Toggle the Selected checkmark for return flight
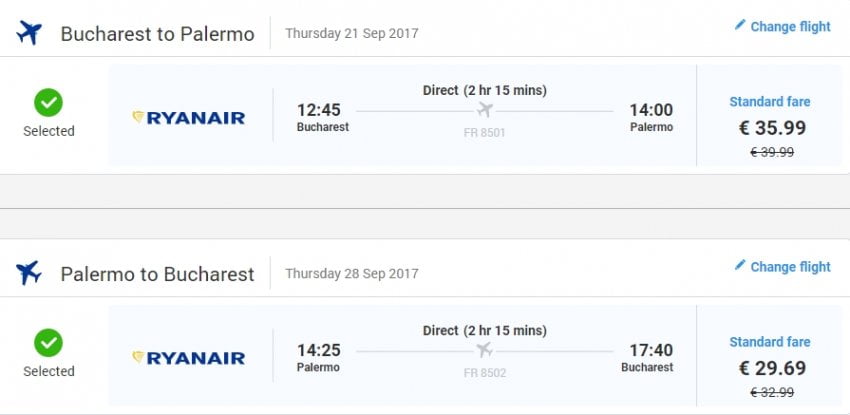Screen dimensions: 850x415 tap(48, 343)
